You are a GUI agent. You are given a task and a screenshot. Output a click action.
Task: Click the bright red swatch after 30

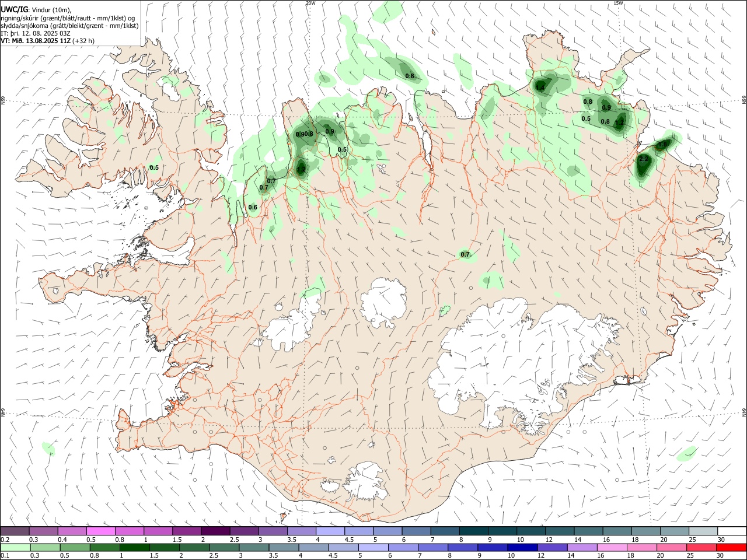[732, 547]
